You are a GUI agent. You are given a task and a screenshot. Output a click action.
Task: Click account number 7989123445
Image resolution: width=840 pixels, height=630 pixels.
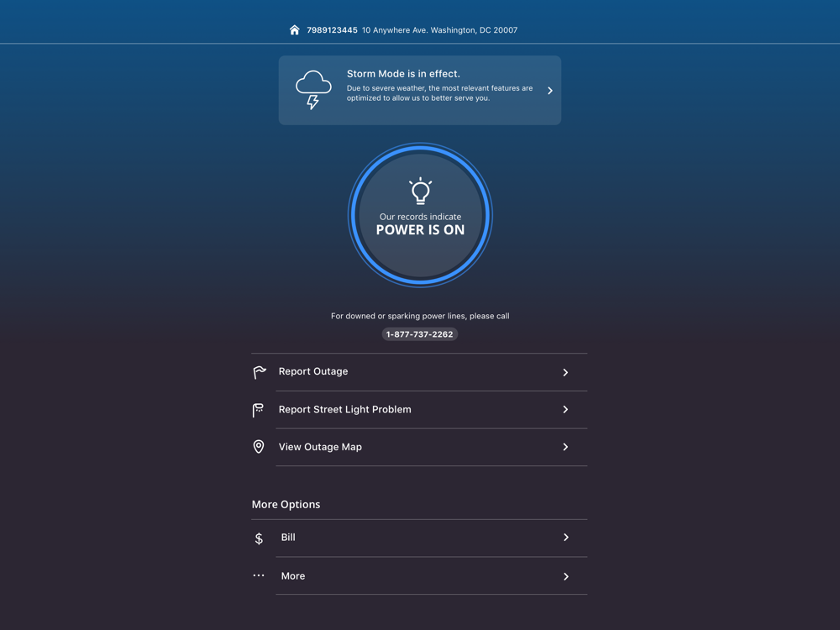[332, 30]
